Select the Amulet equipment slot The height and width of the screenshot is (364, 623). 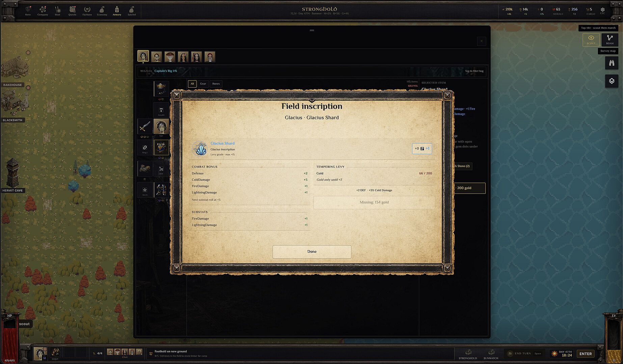(161, 110)
